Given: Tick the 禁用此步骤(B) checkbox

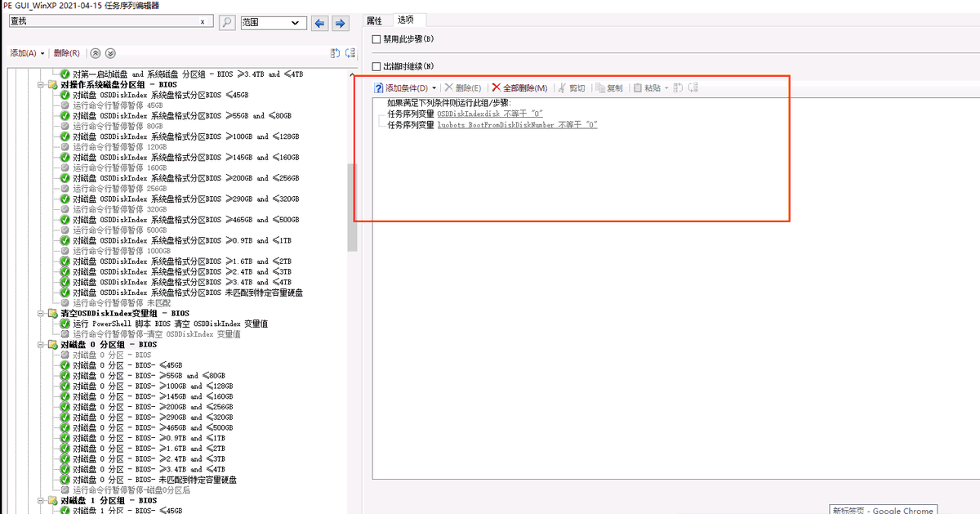Looking at the screenshot, I should pos(376,38).
